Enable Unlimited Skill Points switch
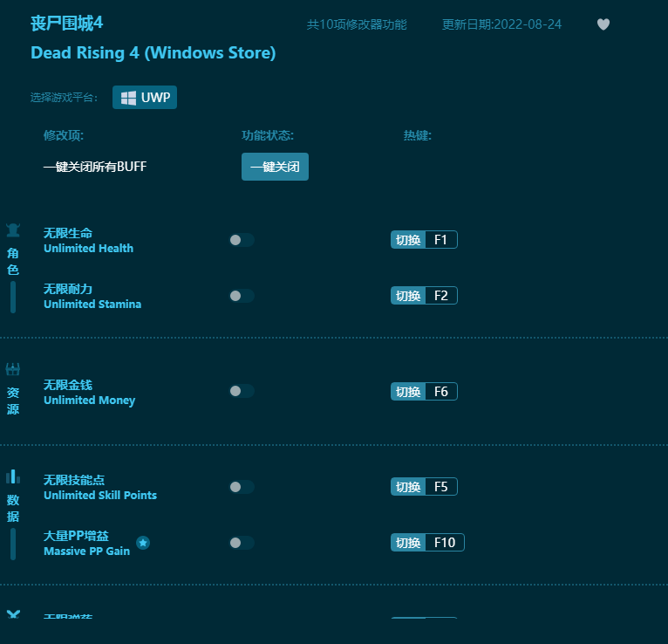 tap(242, 487)
